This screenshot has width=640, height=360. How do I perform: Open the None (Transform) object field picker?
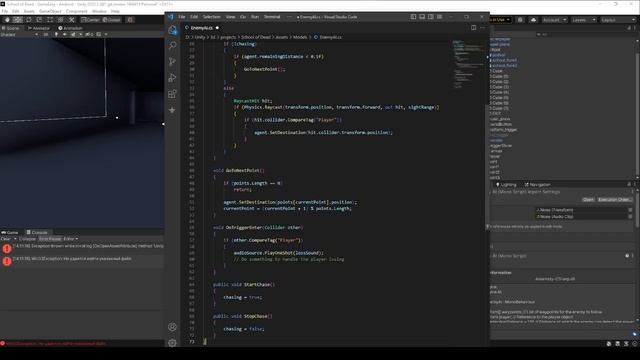630,210
